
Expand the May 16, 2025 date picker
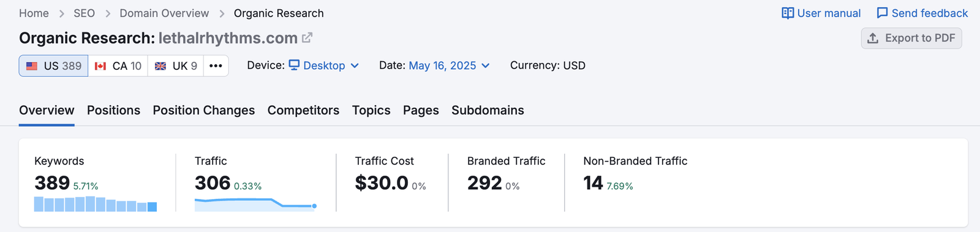click(449, 65)
